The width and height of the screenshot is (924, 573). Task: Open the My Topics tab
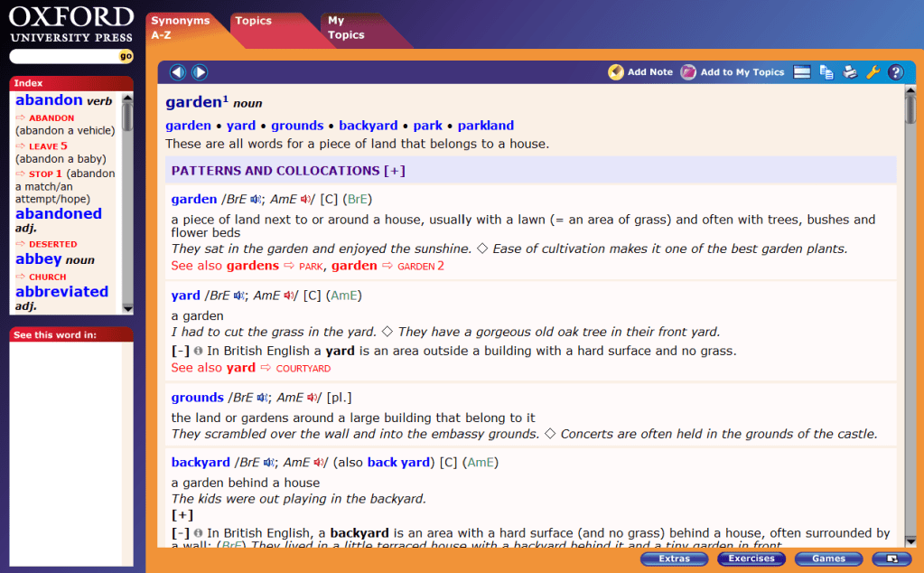346,28
